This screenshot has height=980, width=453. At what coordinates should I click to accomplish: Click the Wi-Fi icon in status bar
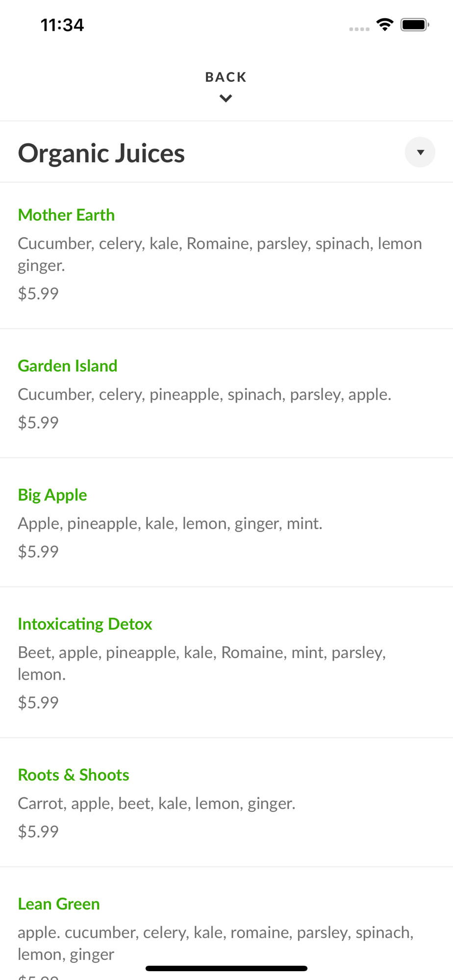click(x=385, y=24)
